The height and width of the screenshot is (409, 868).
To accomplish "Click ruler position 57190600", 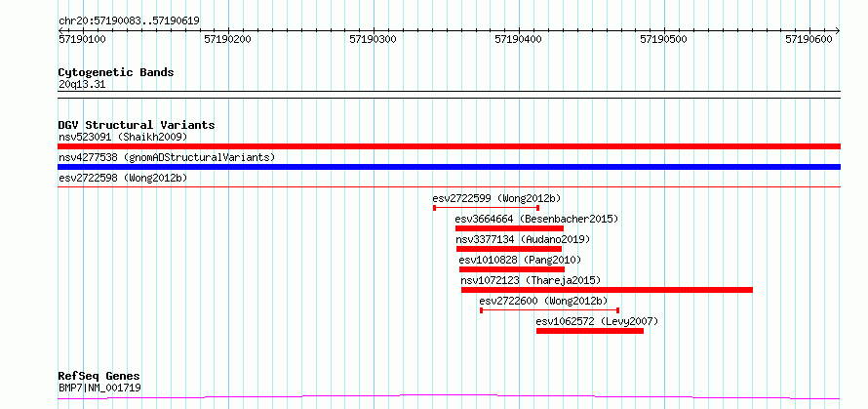I will [x=809, y=39].
